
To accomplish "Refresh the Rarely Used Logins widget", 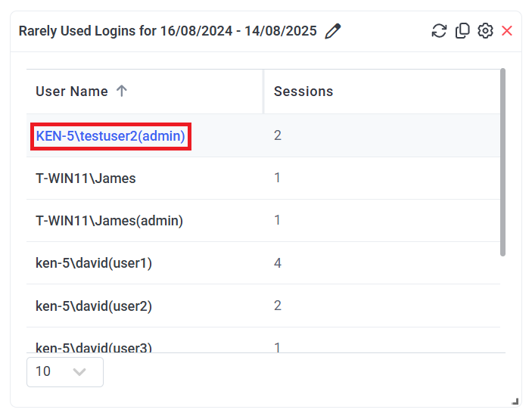I will click(439, 31).
